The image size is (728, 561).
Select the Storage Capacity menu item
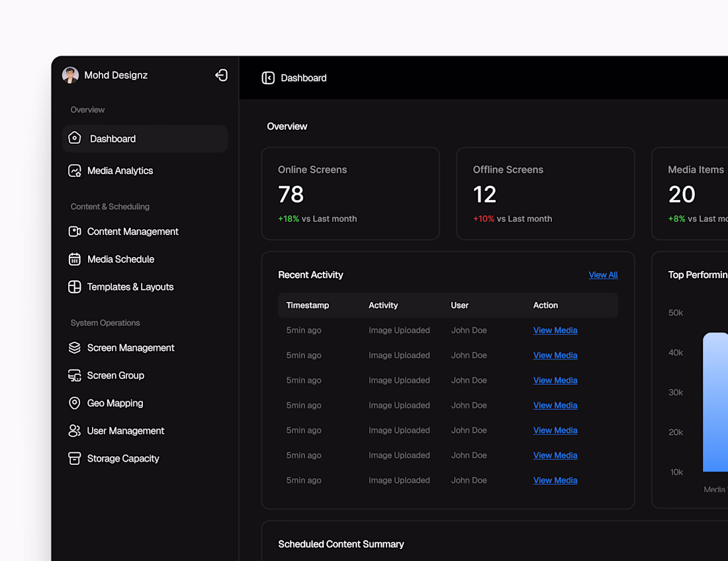[122, 459]
